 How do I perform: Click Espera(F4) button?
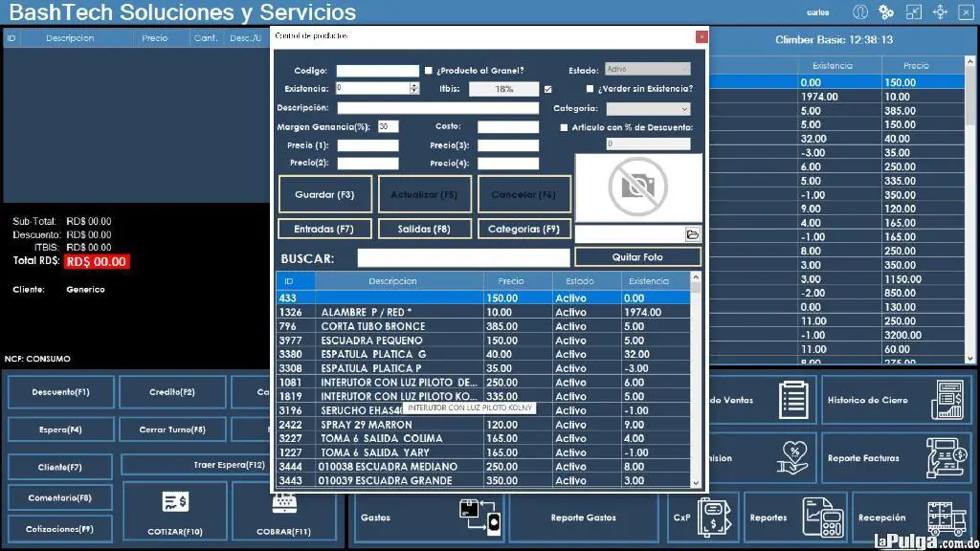[60, 430]
